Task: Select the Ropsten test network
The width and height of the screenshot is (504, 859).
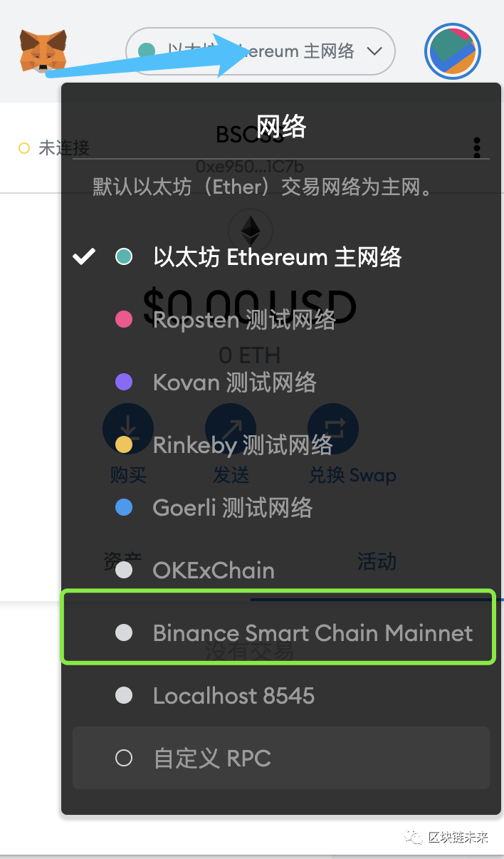Action: (x=243, y=320)
